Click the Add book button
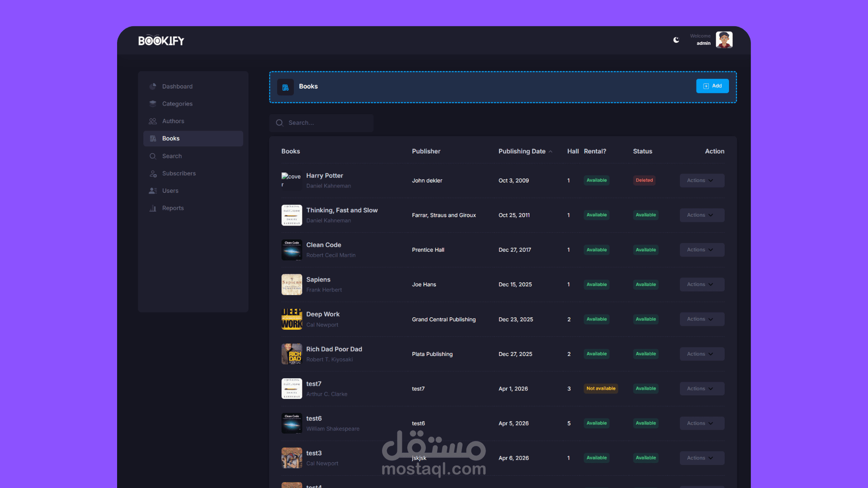 coord(712,86)
